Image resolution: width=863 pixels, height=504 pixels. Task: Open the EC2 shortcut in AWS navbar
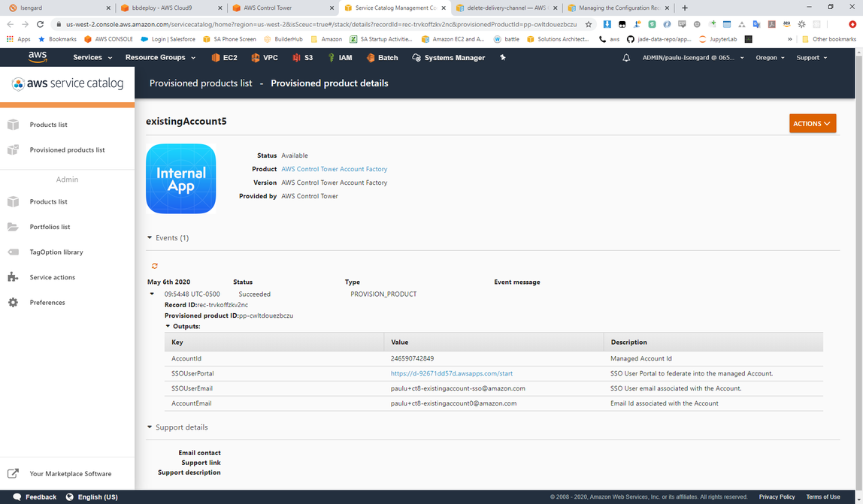tap(225, 57)
